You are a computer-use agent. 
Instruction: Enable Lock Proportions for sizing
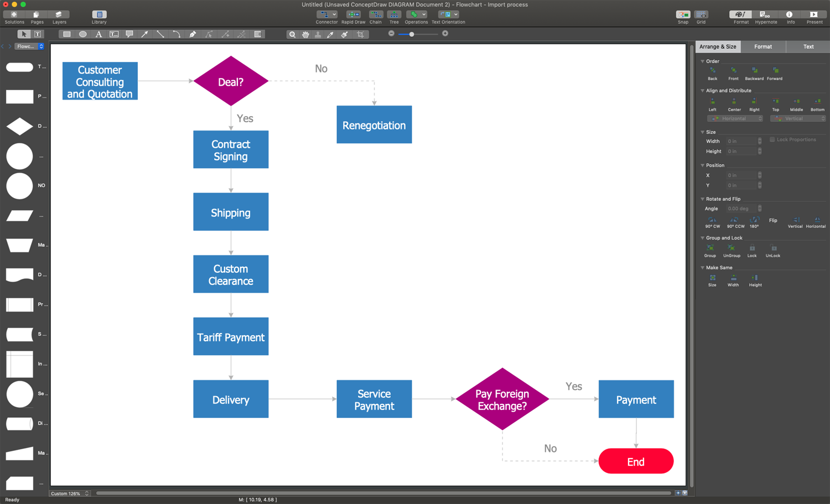click(772, 139)
